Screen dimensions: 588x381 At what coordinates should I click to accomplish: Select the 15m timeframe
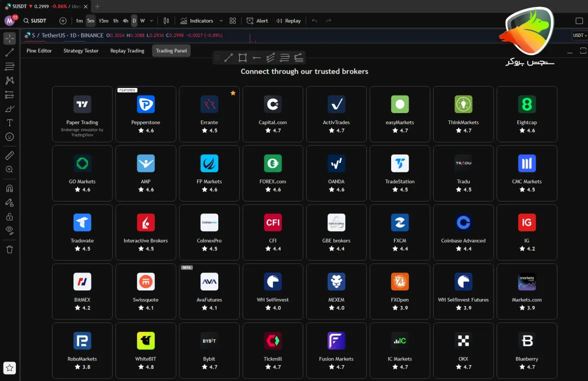(103, 20)
